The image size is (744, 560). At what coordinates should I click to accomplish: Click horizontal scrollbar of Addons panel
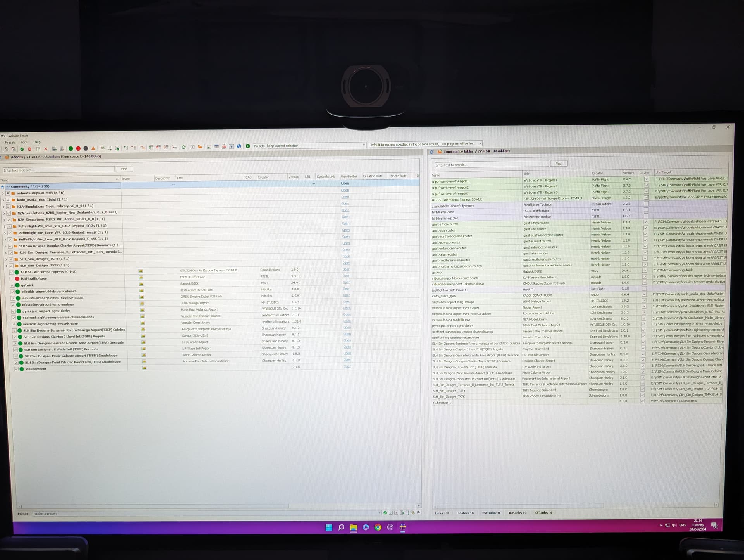155,506
